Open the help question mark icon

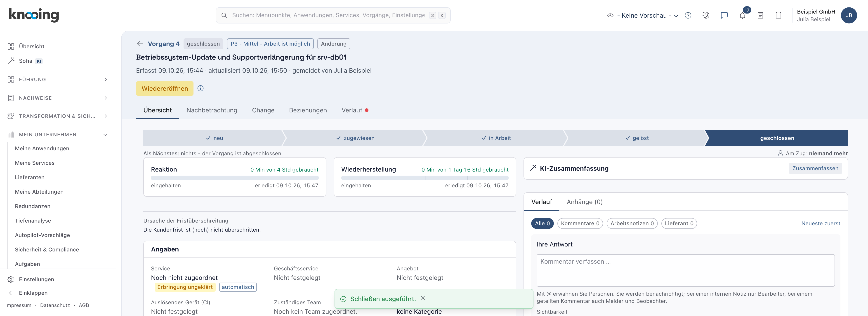pyautogui.click(x=688, y=16)
